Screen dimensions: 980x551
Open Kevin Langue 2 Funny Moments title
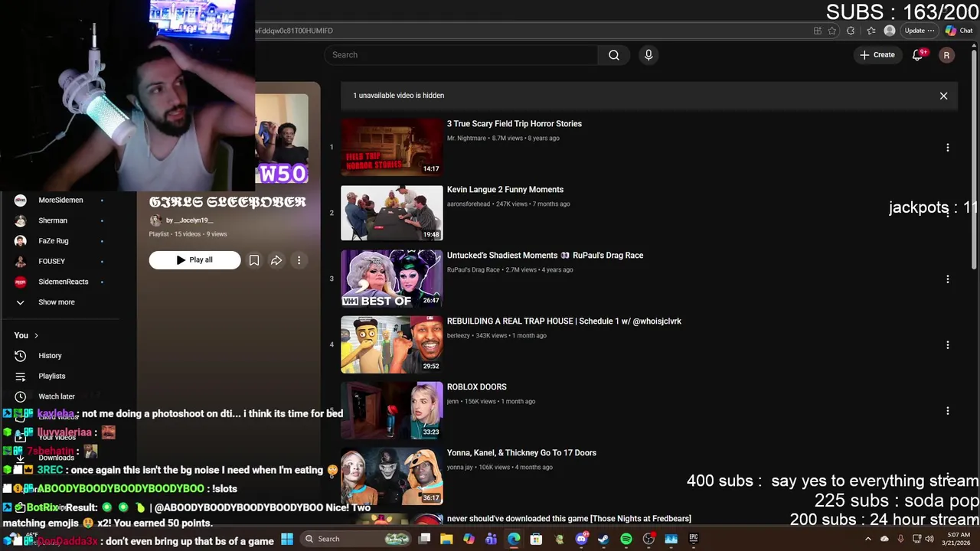tap(505, 190)
